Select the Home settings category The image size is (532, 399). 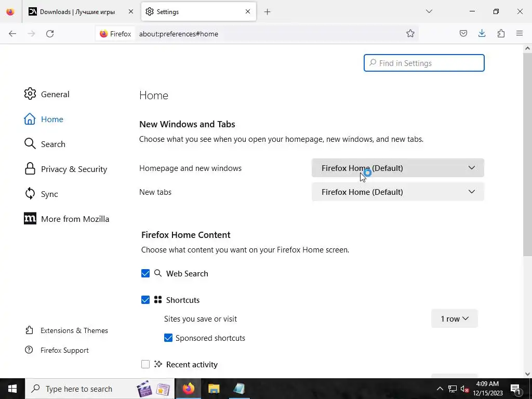pyautogui.click(x=44, y=119)
